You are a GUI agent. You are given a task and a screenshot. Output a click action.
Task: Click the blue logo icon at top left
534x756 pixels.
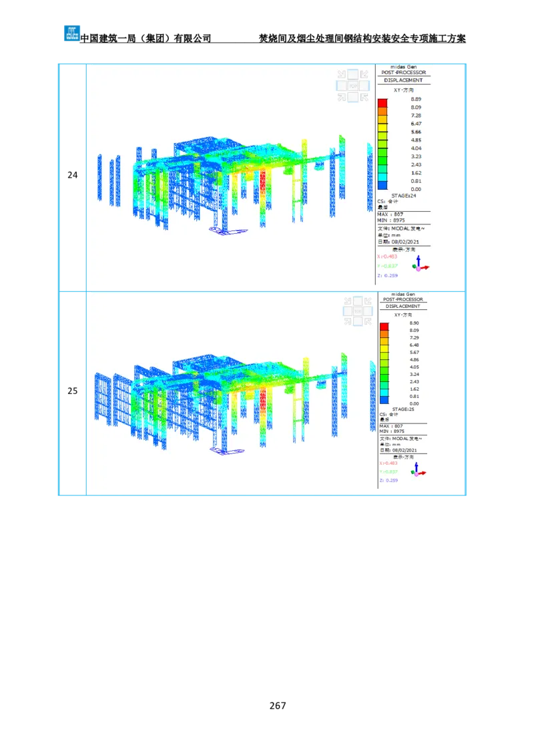coord(71,32)
